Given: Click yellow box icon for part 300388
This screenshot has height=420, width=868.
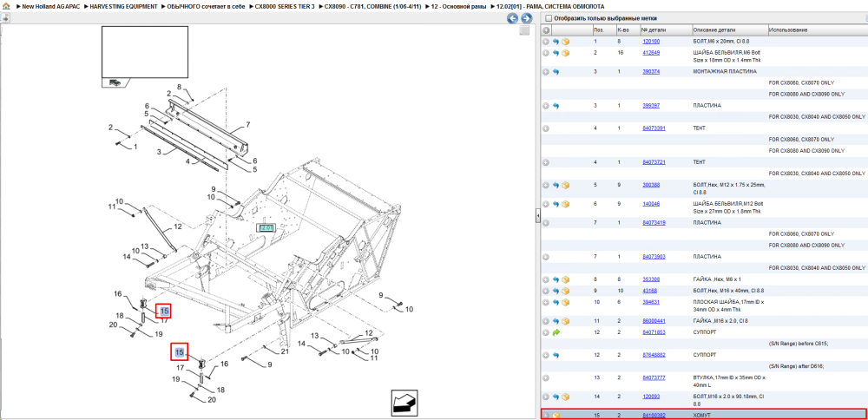Looking at the screenshot, I should 565,186.
